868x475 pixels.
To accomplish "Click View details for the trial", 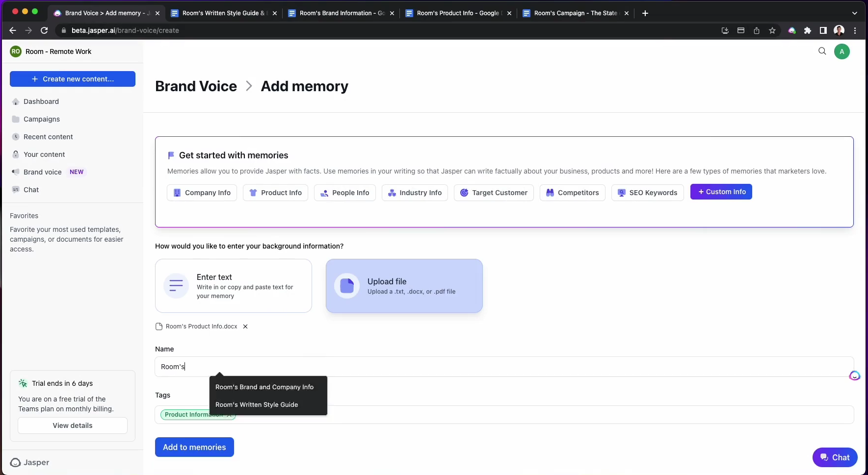I will pyautogui.click(x=73, y=425).
